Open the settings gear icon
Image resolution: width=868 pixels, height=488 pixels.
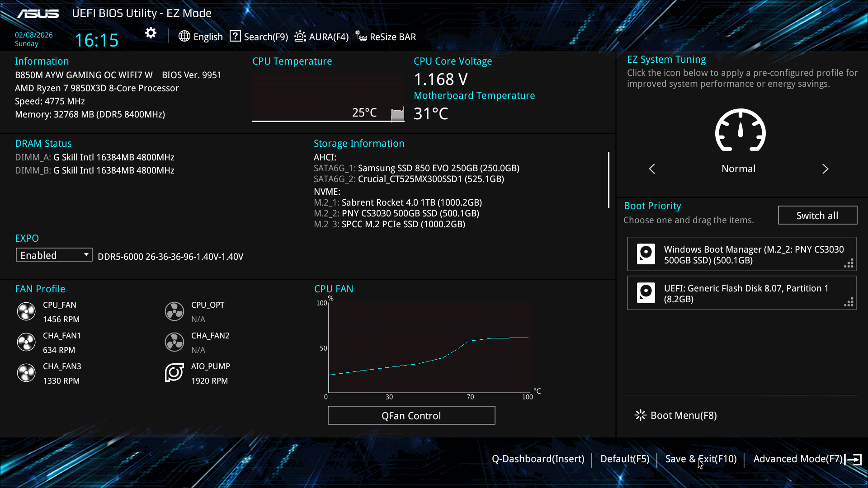(x=151, y=33)
